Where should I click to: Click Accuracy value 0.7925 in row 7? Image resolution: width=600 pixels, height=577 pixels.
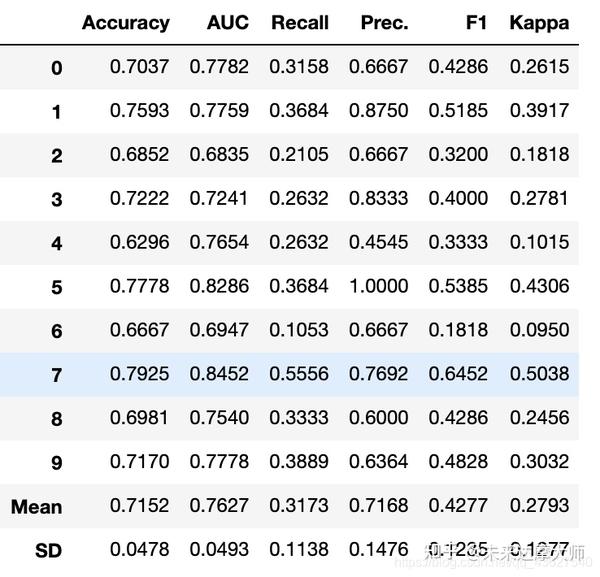(139, 374)
